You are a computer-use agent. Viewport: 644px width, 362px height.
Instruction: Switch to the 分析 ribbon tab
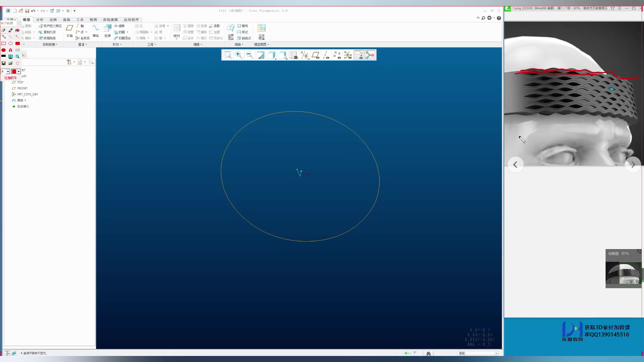click(x=40, y=19)
